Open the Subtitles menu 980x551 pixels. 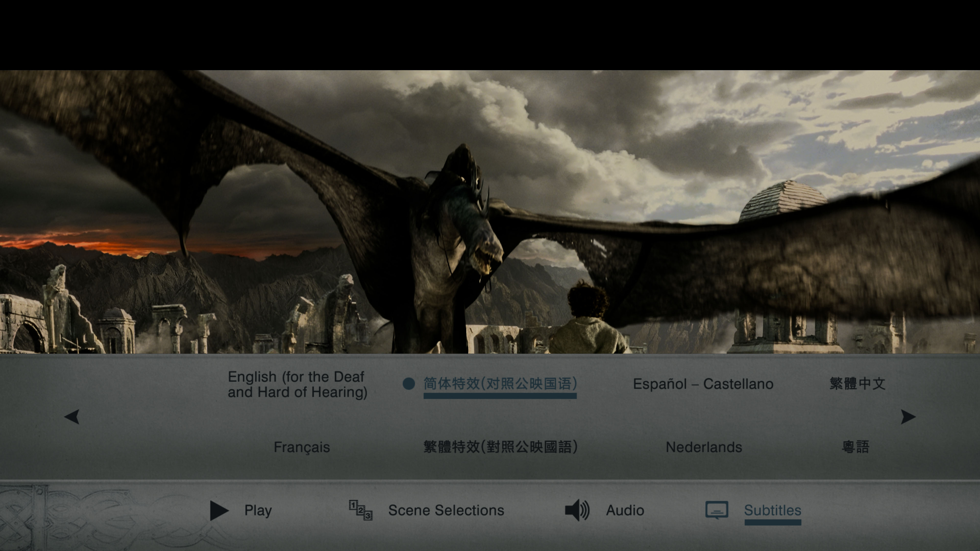[773, 510]
